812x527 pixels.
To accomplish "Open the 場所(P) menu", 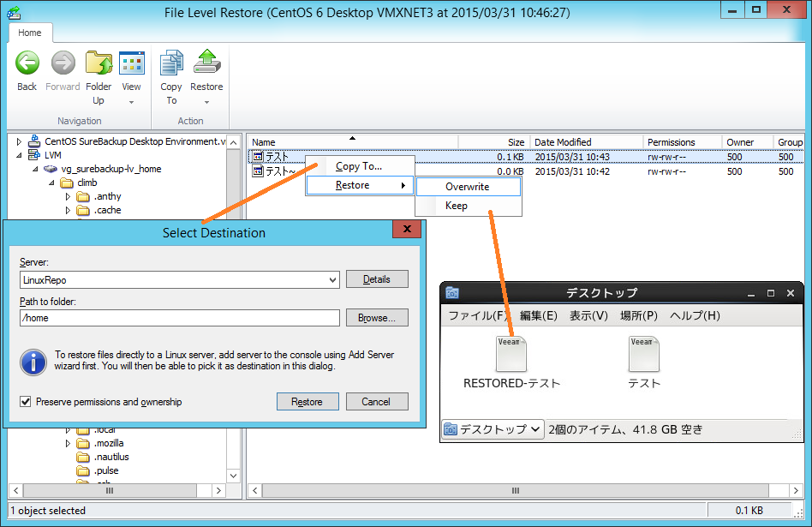I will pos(638,315).
